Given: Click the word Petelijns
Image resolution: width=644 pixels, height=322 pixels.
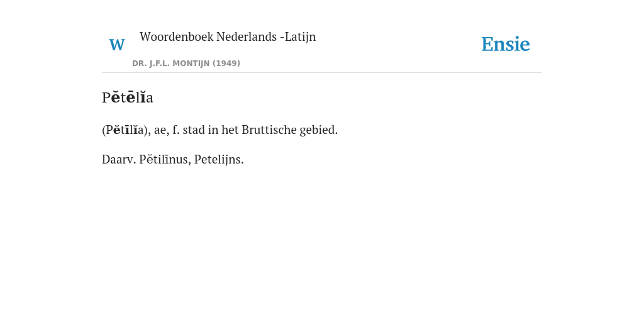Looking at the screenshot, I should coord(219,159).
